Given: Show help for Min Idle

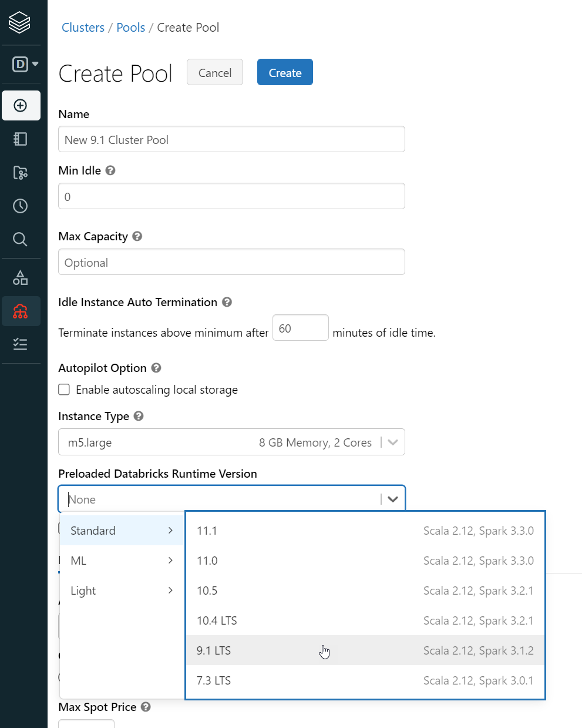Looking at the screenshot, I should (x=110, y=170).
